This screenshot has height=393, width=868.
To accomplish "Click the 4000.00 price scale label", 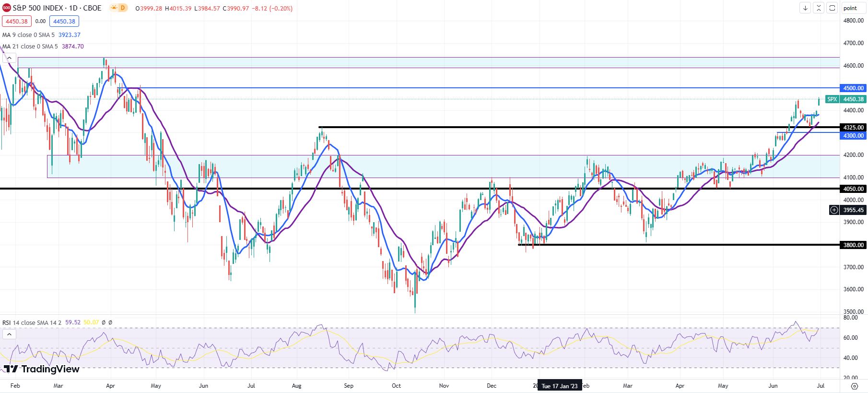I will coord(853,200).
